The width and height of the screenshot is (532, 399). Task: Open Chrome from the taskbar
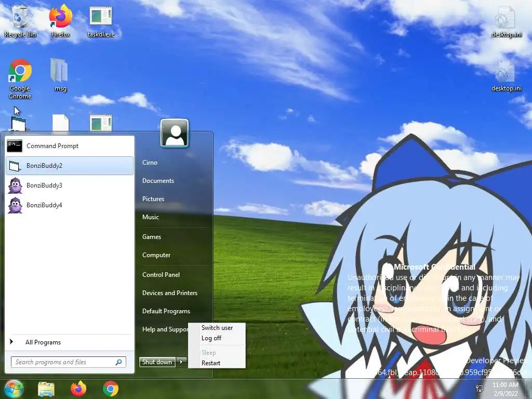(x=111, y=389)
